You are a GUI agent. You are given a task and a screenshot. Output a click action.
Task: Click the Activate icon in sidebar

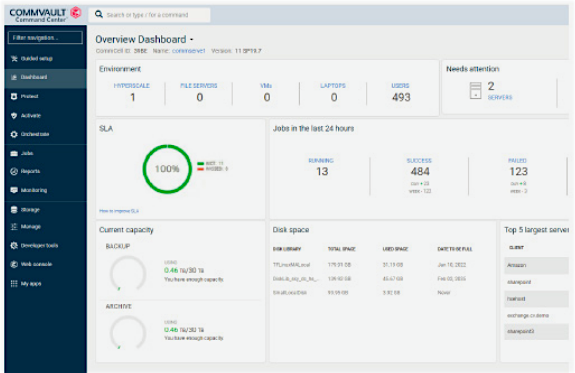[14, 116]
